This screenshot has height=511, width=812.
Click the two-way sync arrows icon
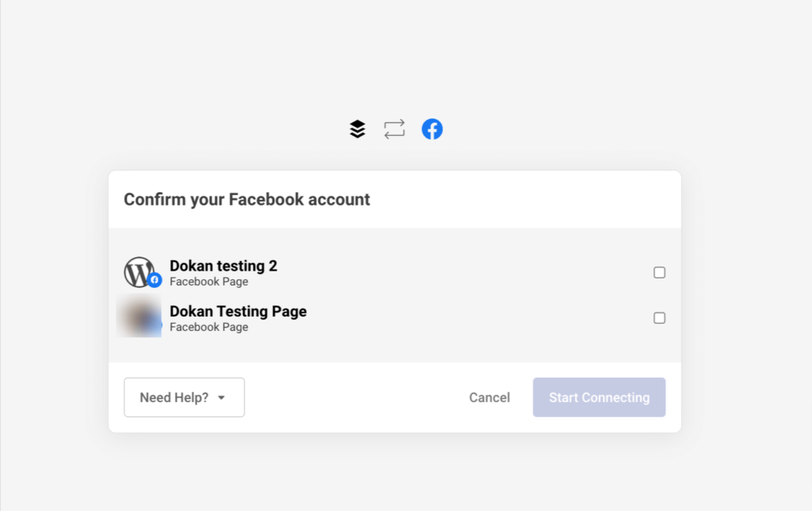click(394, 129)
